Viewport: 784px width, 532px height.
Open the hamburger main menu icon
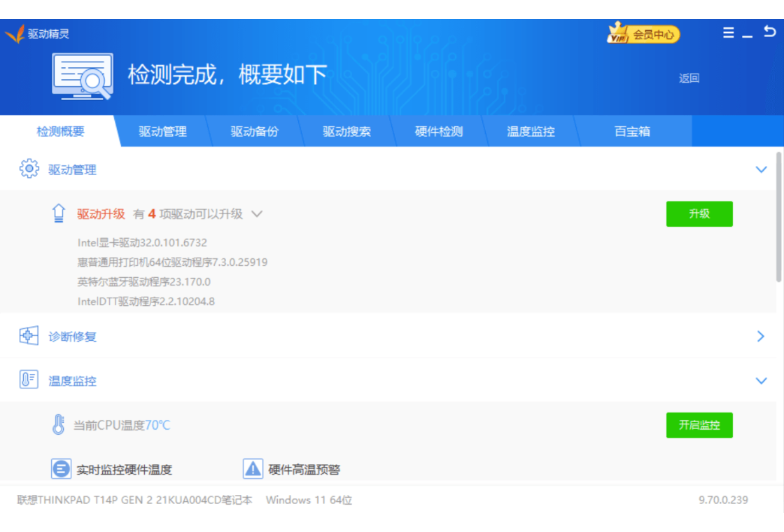(729, 33)
